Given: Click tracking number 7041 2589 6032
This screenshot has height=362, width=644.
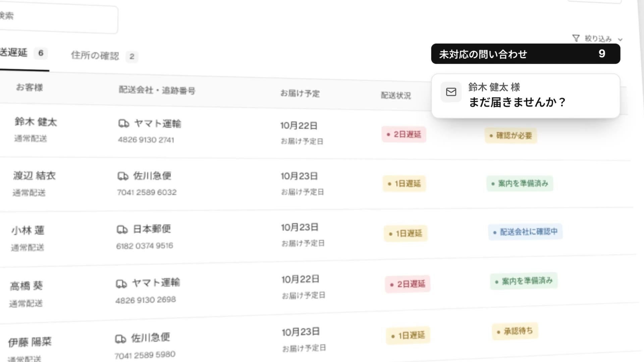Looking at the screenshot, I should [147, 192].
